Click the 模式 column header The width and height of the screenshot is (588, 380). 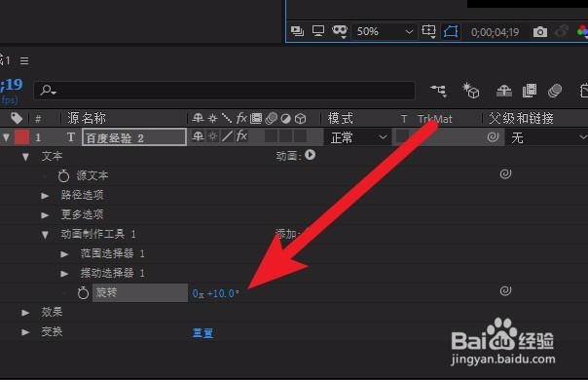point(340,118)
